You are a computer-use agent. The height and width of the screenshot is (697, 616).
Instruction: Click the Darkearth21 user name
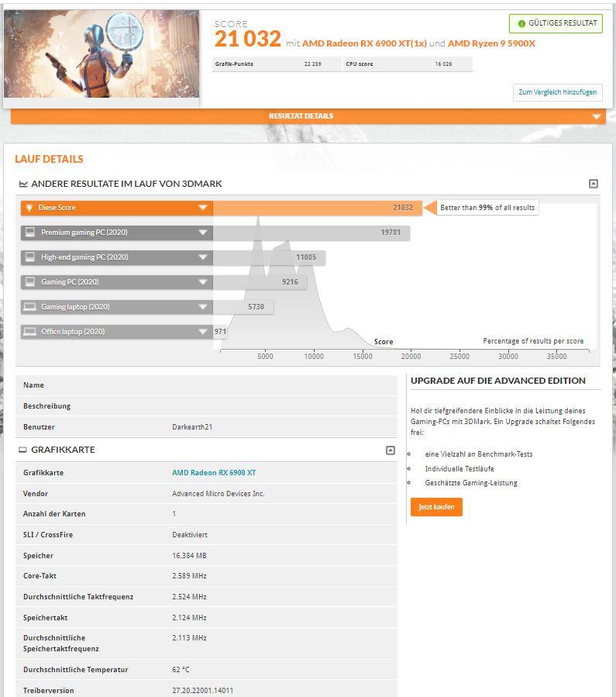(192, 427)
